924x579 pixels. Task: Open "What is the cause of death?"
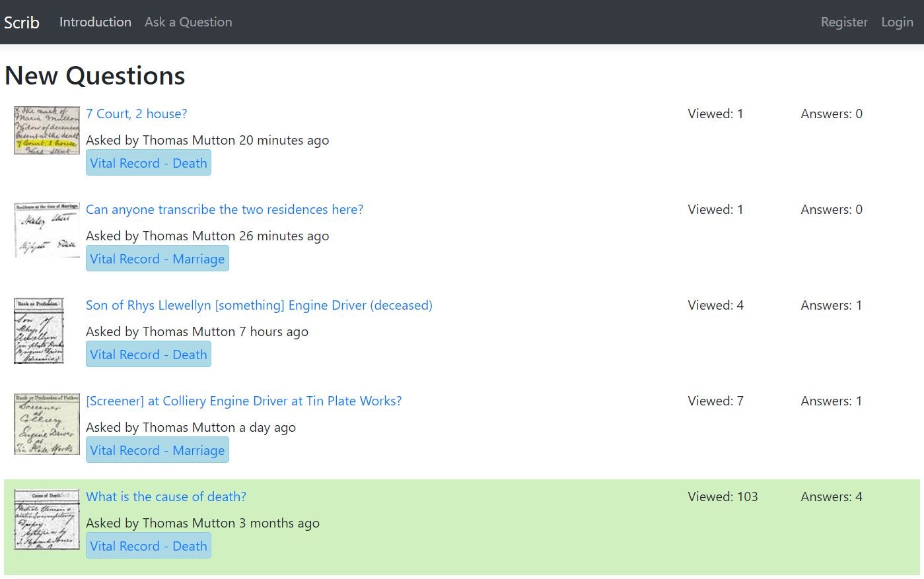coord(166,496)
